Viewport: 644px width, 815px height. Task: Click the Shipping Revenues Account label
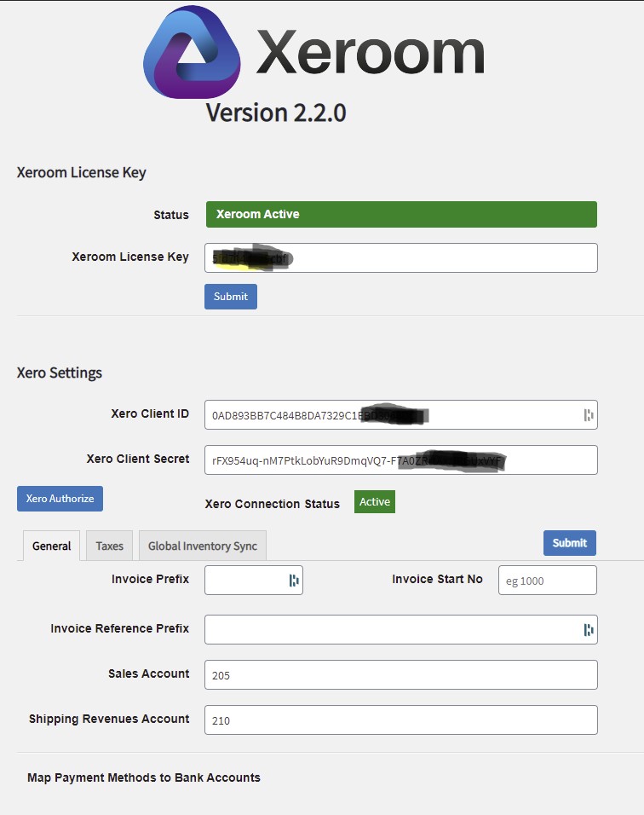click(x=109, y=719)
